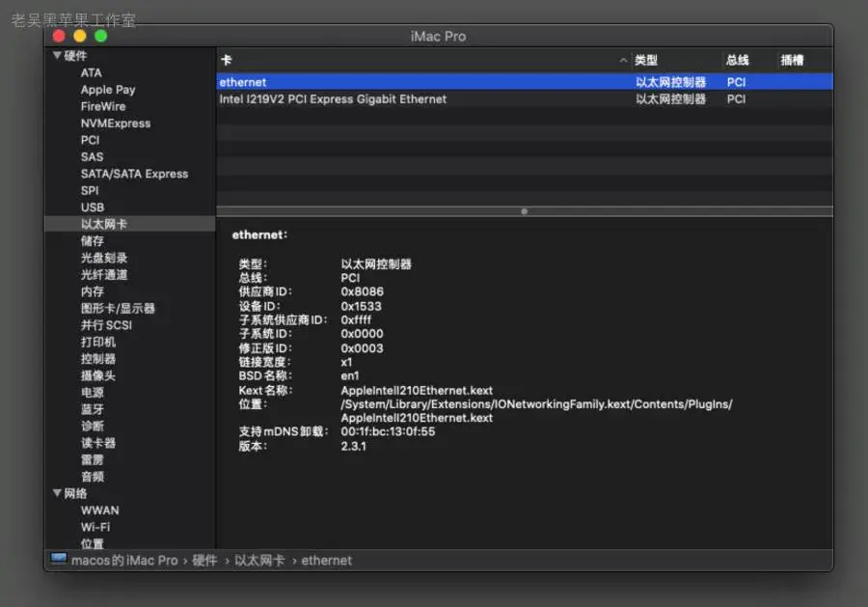Click ethernet in the bottom path bar
This screenshot has height=607, width=868.
[x=327, y=561]
